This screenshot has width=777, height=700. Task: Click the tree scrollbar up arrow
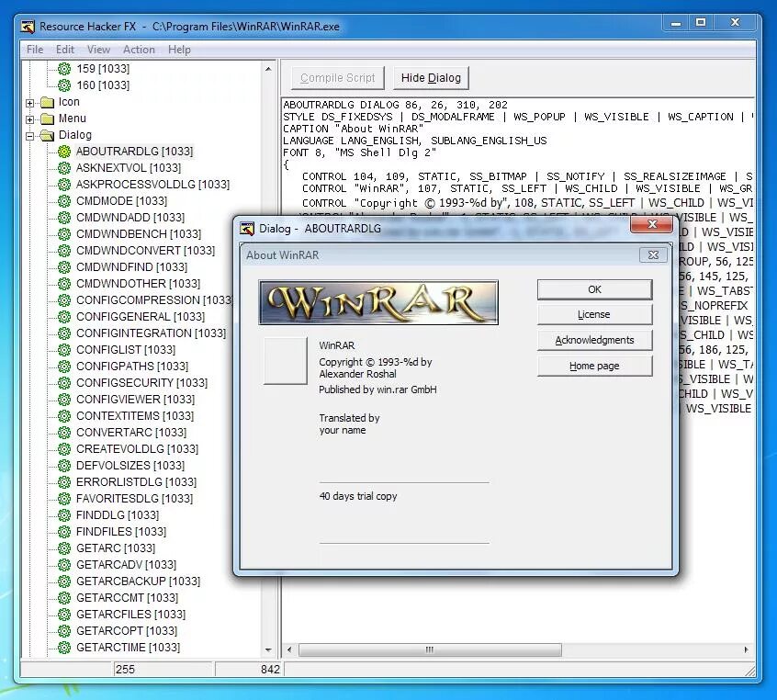pyautogui.click(x=268, y=69)
